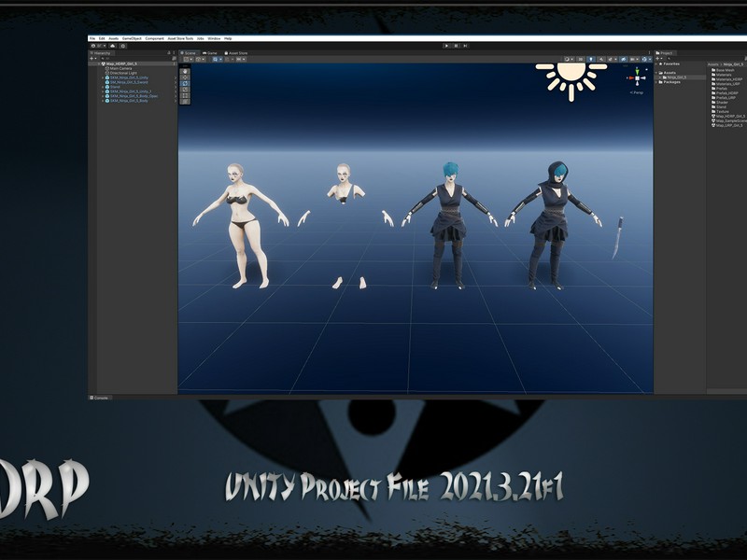
Task: Expand Packages in Project panel
Action: [656, 82]
